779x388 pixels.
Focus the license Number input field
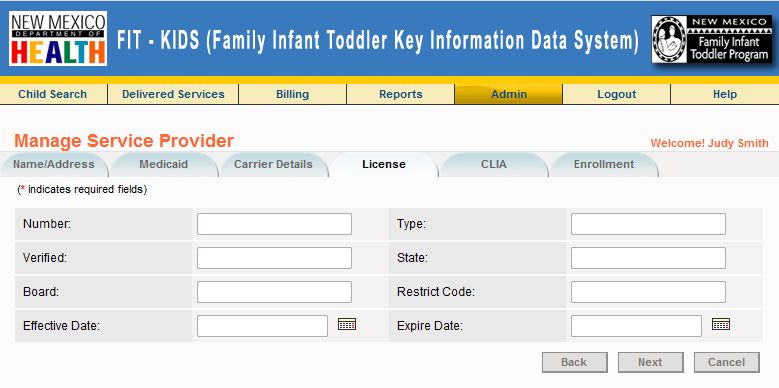pos(274,224)
